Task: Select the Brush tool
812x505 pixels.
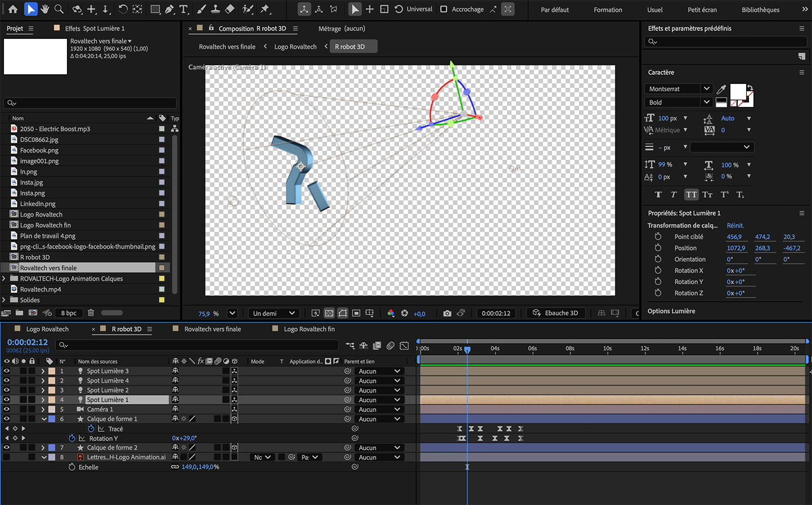Action: [x=201, y=9]
